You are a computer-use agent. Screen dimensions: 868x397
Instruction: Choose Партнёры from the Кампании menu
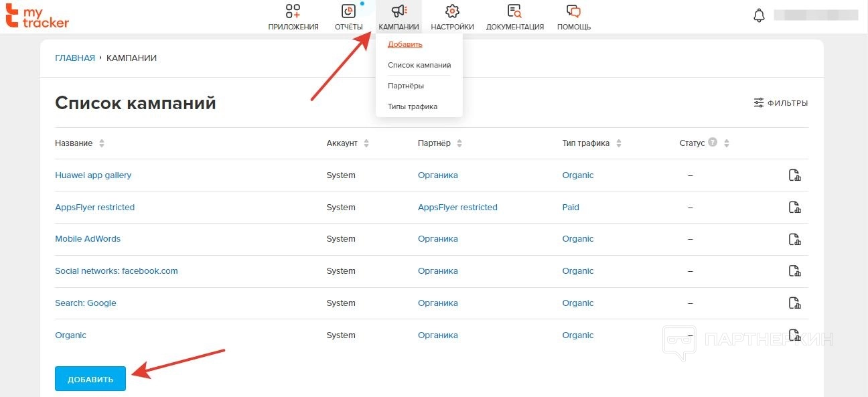coord(406,86)
